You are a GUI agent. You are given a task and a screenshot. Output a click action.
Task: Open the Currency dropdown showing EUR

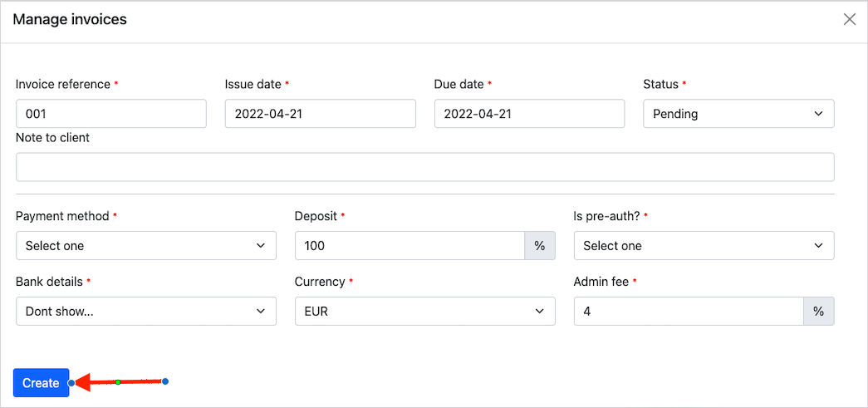[x=424, y=312]
